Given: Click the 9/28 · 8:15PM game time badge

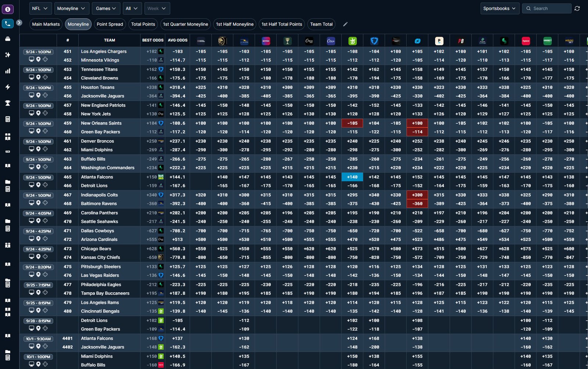Looking at the screenshot, I should pos(38,321).
